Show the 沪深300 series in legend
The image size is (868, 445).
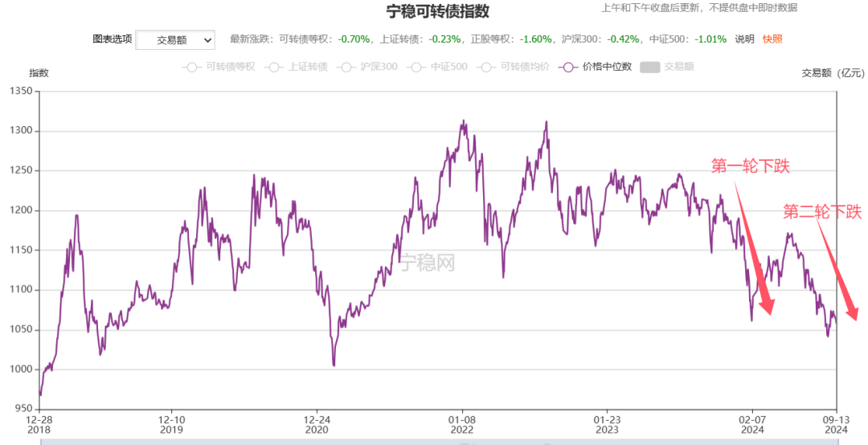367,67
